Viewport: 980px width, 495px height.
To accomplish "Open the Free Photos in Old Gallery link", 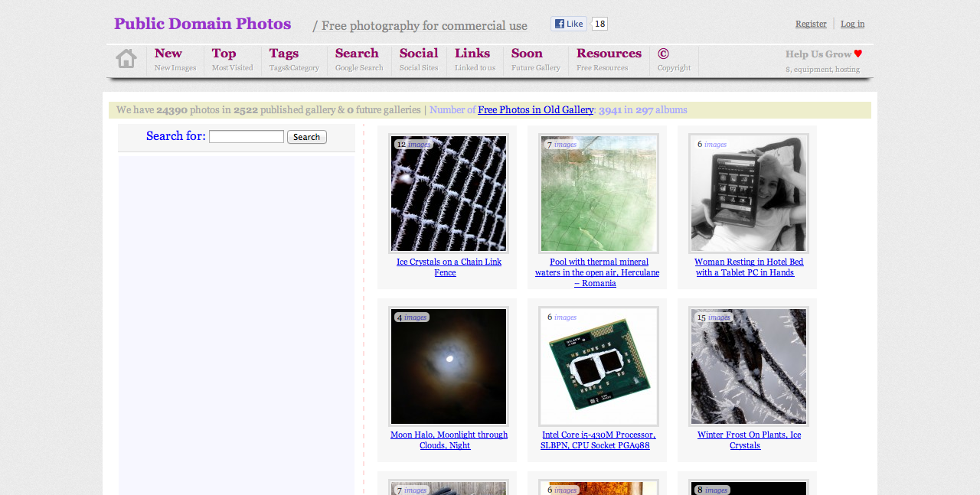I will 535,110.
